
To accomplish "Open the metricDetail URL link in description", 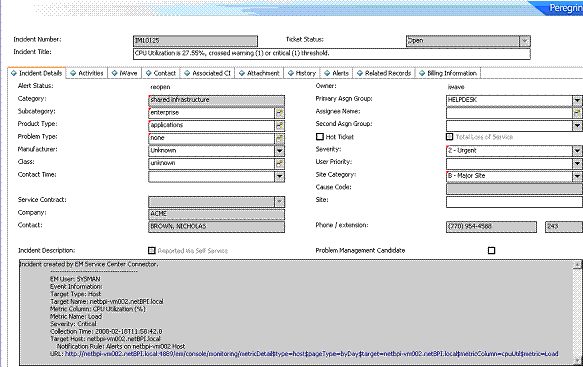I will click(x=312, y=354).
